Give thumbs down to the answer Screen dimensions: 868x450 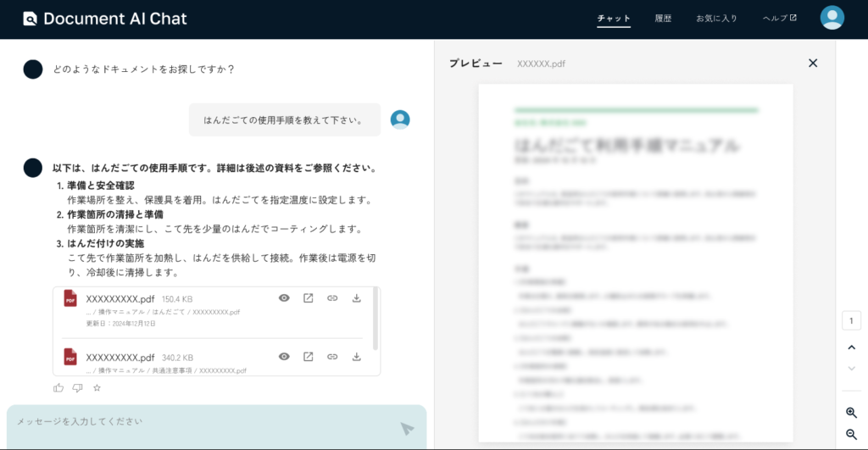77,388
